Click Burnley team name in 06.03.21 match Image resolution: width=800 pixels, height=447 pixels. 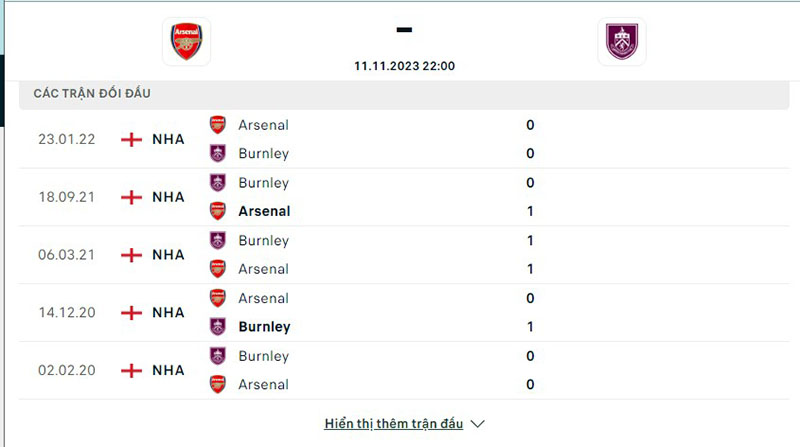coord(263,240)
